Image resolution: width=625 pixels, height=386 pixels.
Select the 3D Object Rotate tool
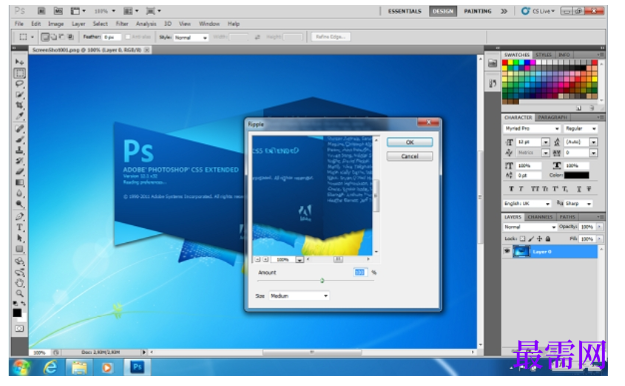pos(19,262)
